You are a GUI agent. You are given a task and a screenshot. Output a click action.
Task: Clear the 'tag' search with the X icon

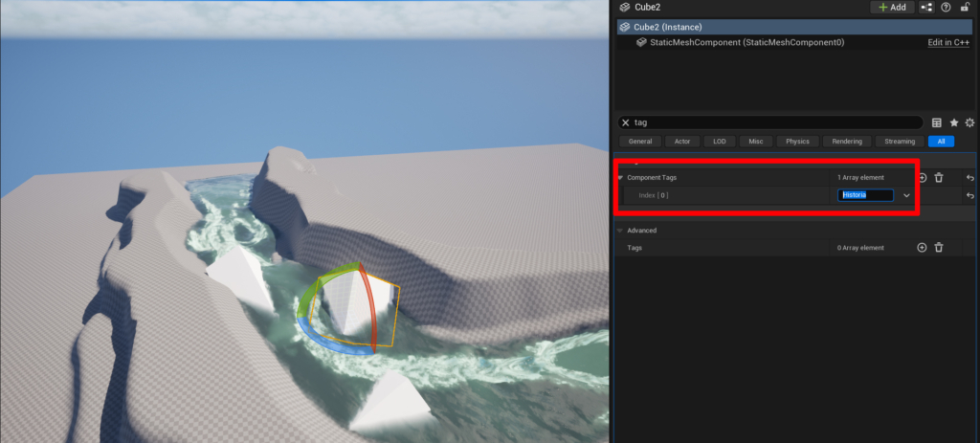pyautogui.click(x=625, y=122)
